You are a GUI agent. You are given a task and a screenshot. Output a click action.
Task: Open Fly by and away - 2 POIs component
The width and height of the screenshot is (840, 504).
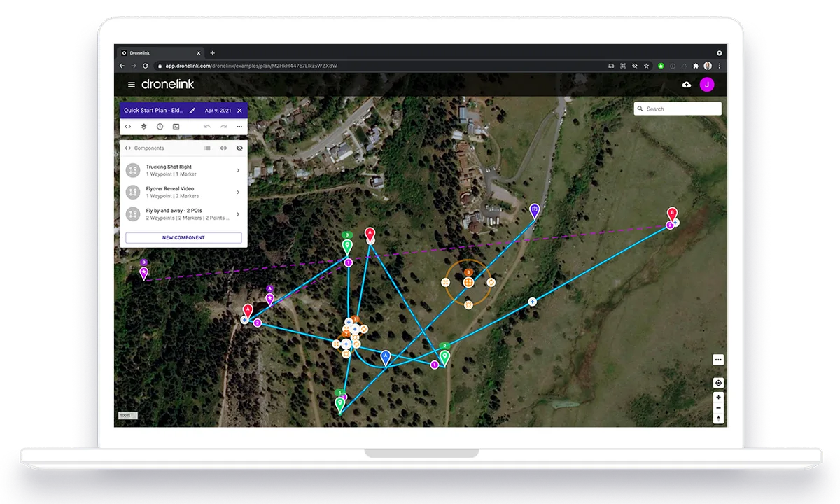(183, 214)
